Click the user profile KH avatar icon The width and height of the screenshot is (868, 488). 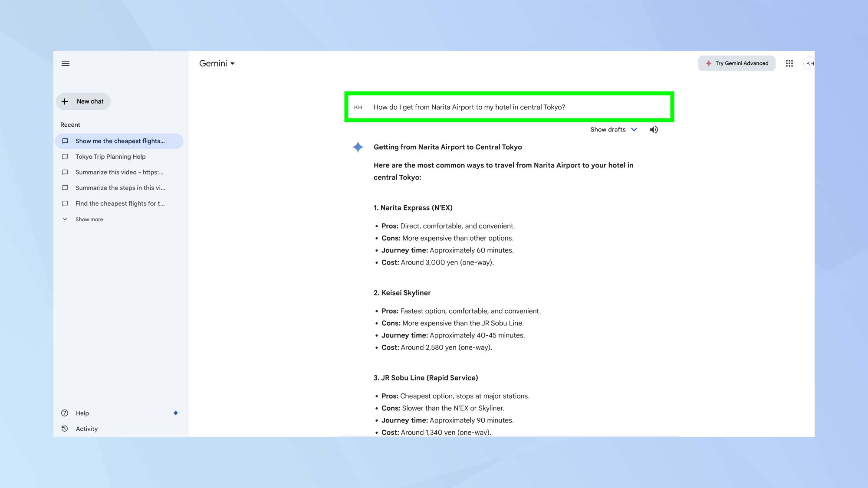809,63
